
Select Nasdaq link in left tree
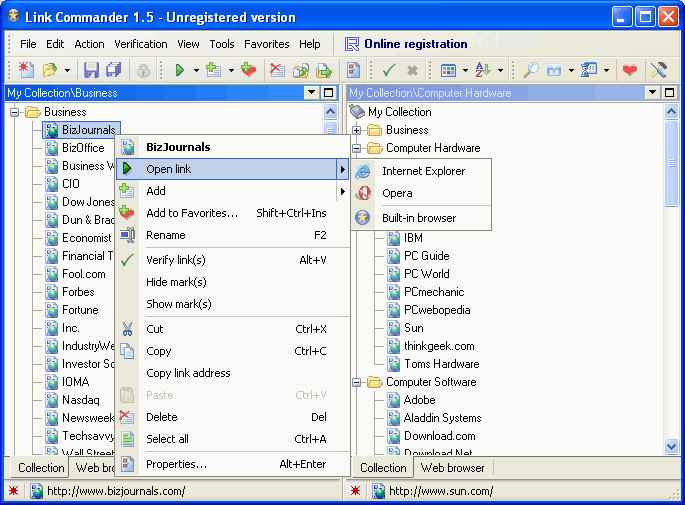coord(81,400)
